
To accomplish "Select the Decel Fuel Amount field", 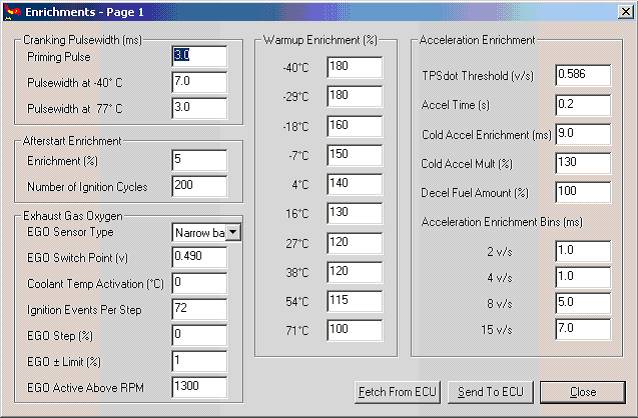I will (x=582, y=191).
